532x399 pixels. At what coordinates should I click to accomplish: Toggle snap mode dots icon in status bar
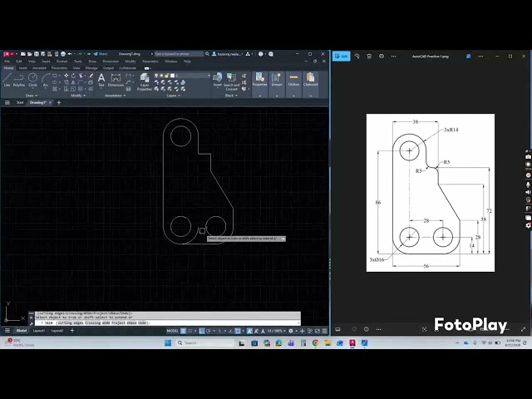coord(190,331)
